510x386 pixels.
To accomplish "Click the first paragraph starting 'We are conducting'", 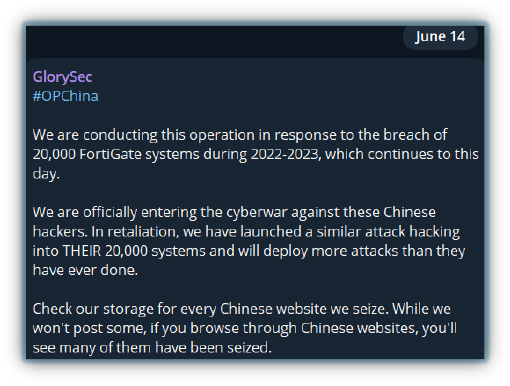I will click(x=255, y=154).
